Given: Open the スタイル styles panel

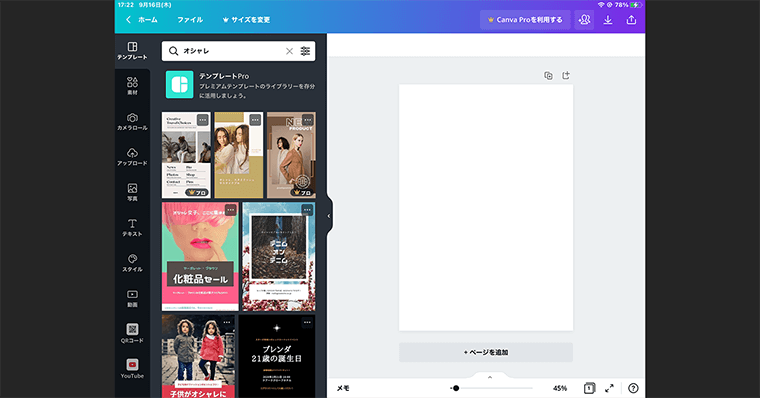Looking at the screenshot, I should pyautogui.click(x=132, y=263).
